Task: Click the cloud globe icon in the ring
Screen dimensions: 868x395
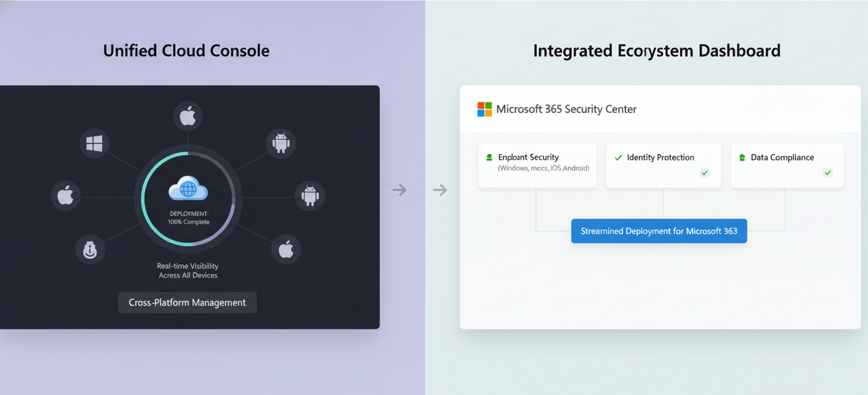Action: tap(188, 189)
